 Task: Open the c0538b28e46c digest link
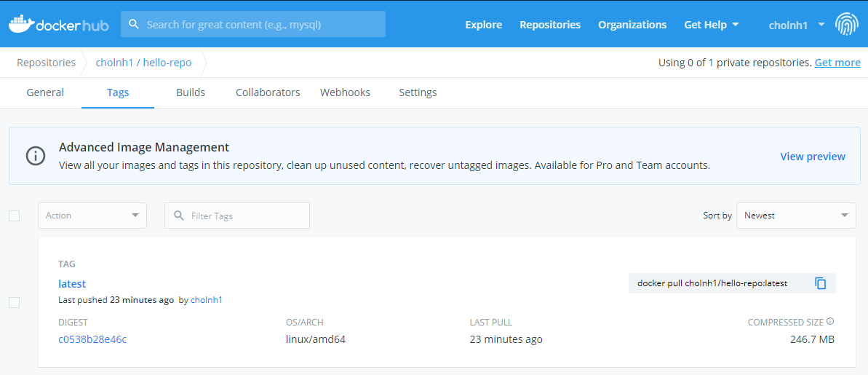[x=92, y=339]
